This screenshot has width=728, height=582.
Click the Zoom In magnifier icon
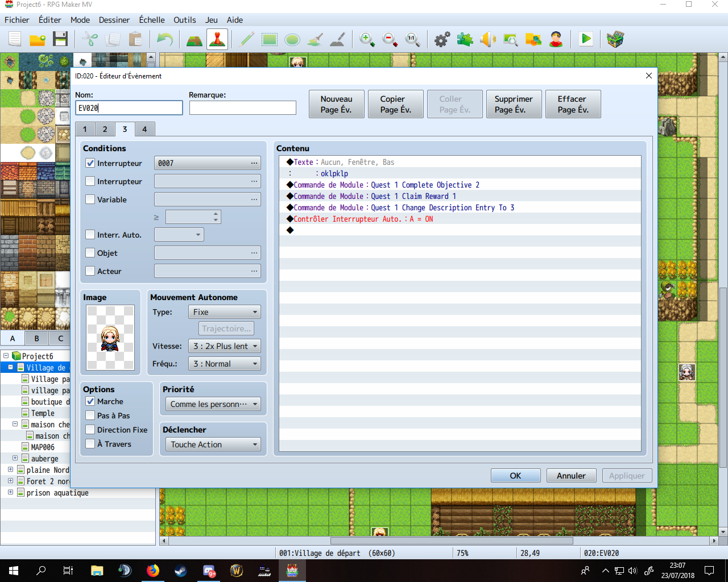[x=367, y=39]
